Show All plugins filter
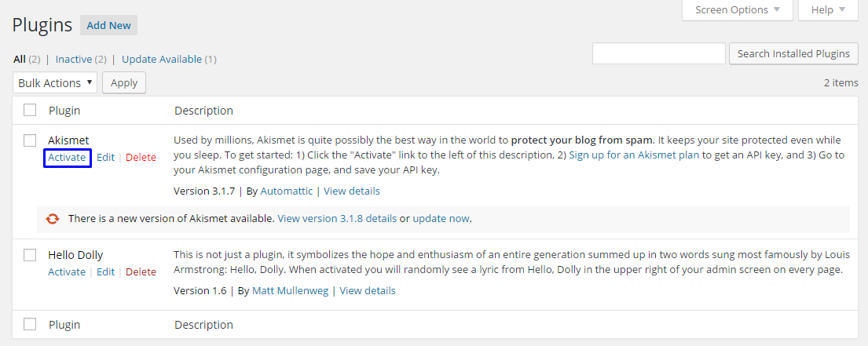The image size is (868, 346). click(20, 59)
